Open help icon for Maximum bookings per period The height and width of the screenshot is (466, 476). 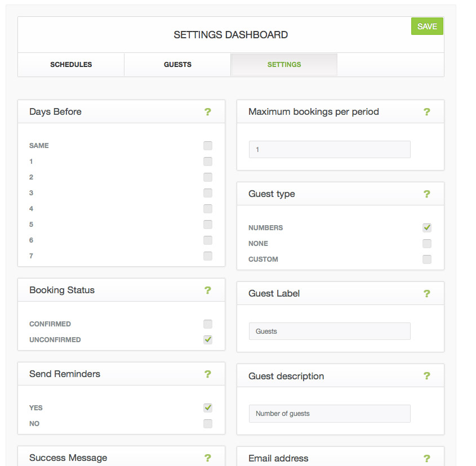tap(426, 112)
